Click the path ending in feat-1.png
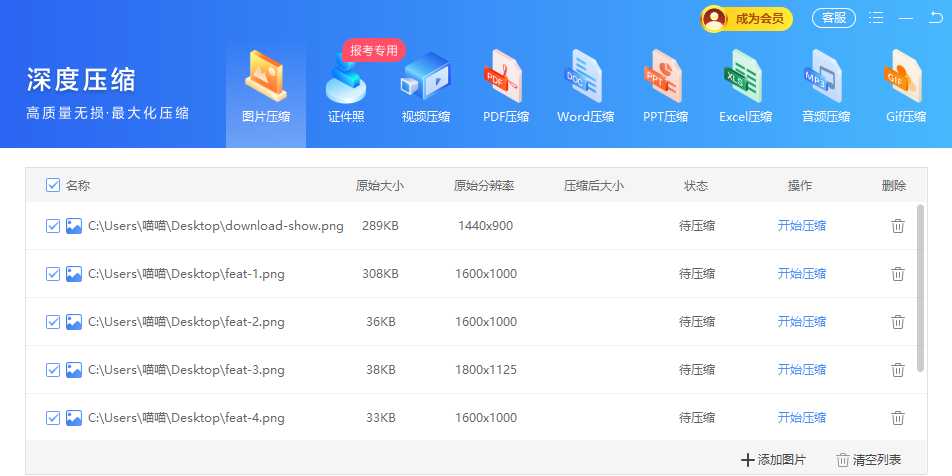The width and height of the screenshot is (952, 476). click(186, 274)
